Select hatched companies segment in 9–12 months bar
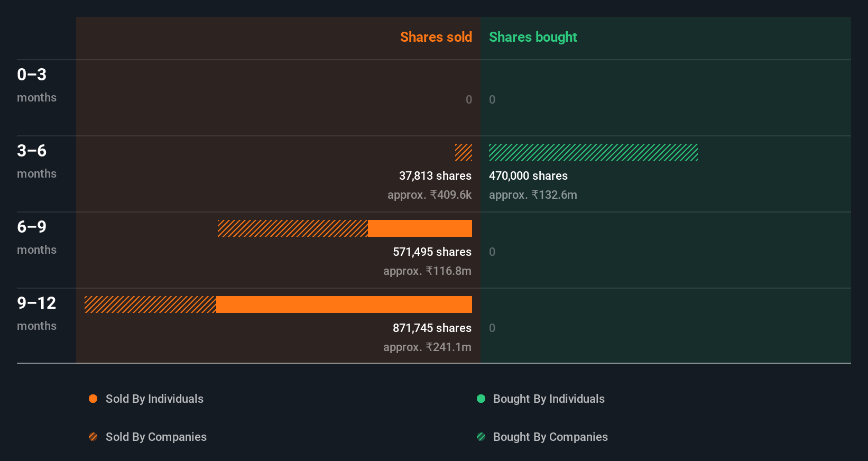 pos(150,305)
